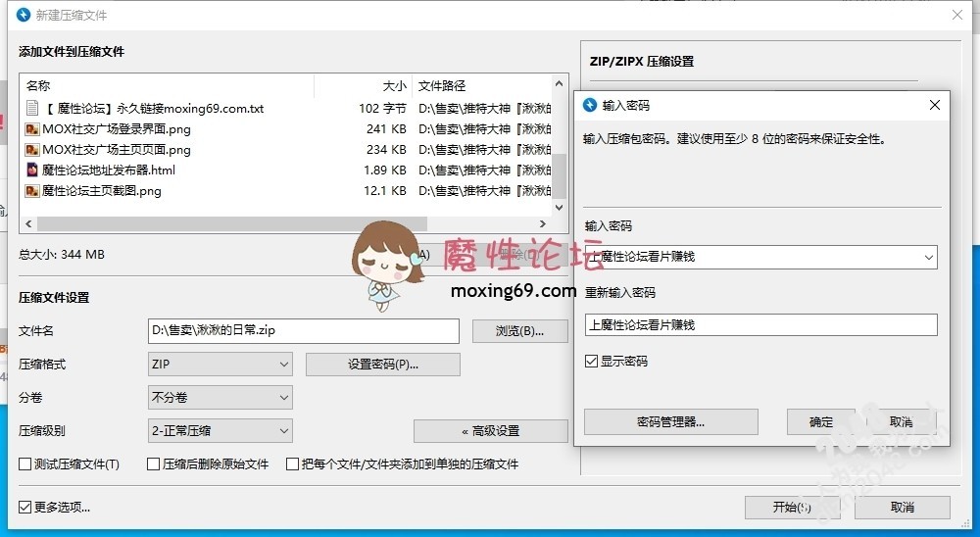Click the 102 字节 size cell
The width and height of the screenshot is (980, 537).
coord(382,108)
